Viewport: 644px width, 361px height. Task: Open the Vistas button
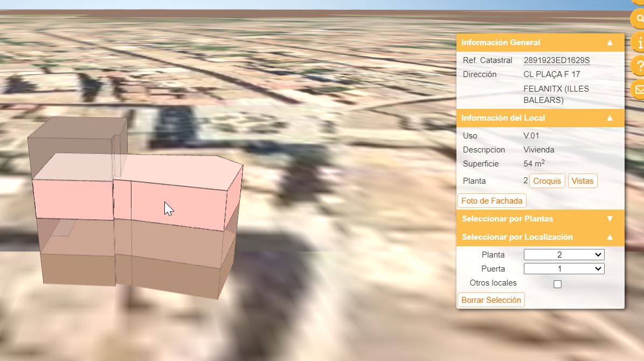click(582, 181)
